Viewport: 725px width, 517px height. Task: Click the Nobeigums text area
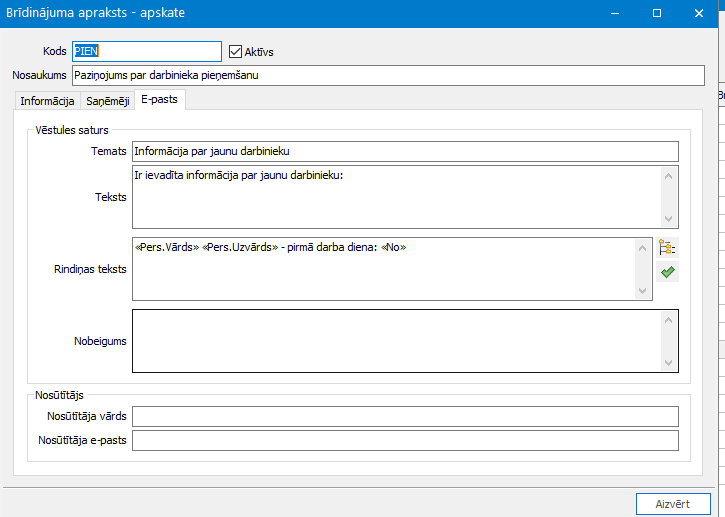click(x=395, y=341)
